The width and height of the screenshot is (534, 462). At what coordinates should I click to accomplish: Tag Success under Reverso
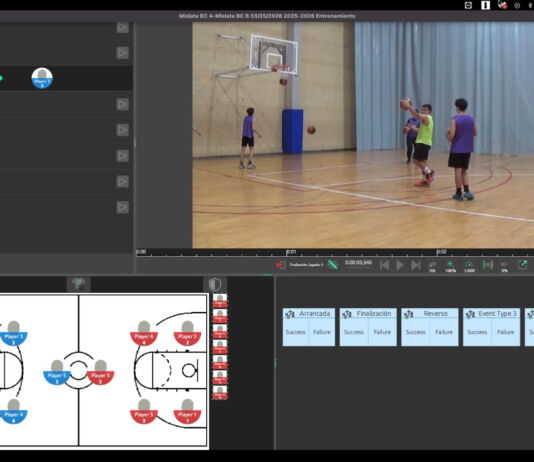pos(415,332)
